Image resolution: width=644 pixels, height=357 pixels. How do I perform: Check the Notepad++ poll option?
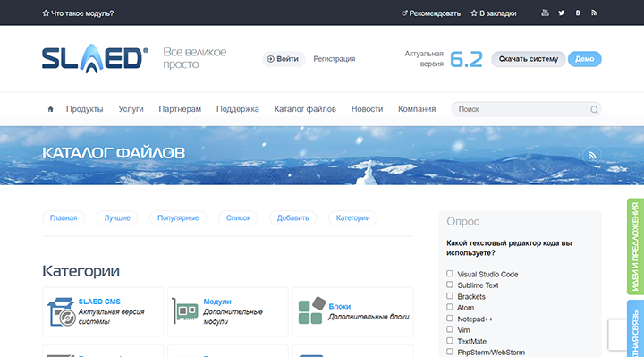(x=450, y=319)
